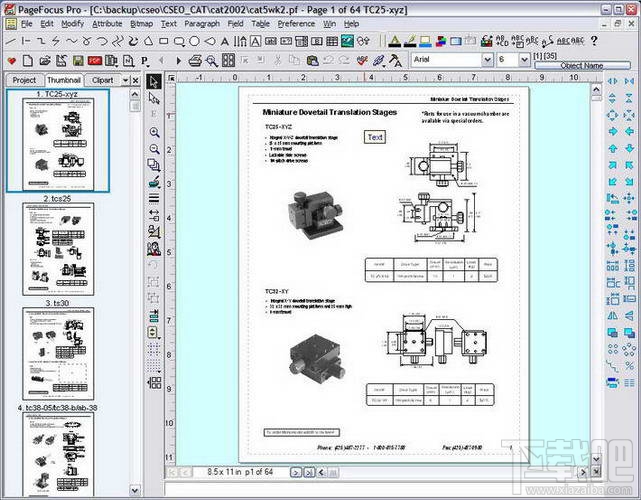Save with the green floppy disk
The image size is (641, 500).
[78, 61]
